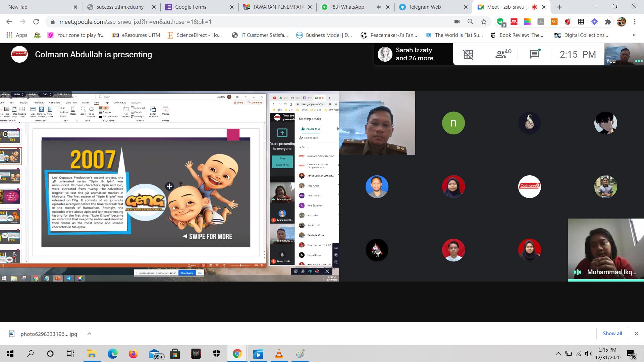This screenshot has height=362, width=644.
Task: Open the downloaded photo6298333196 jpg file
Action: (x=44, y=334)
